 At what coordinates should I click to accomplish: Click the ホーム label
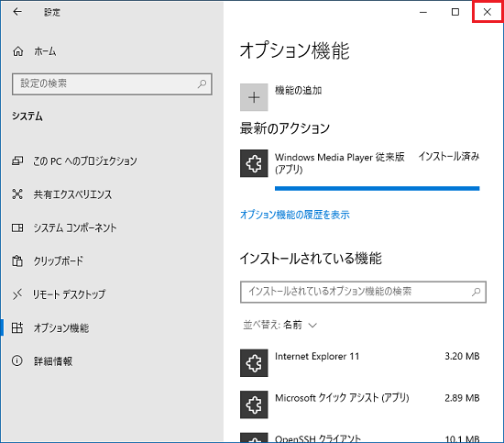point(45,51)
